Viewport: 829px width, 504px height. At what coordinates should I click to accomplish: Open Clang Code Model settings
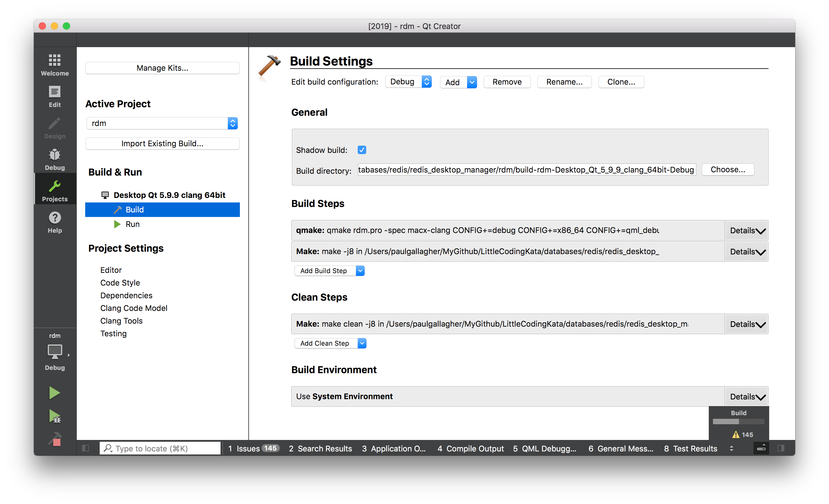(134, 308)
